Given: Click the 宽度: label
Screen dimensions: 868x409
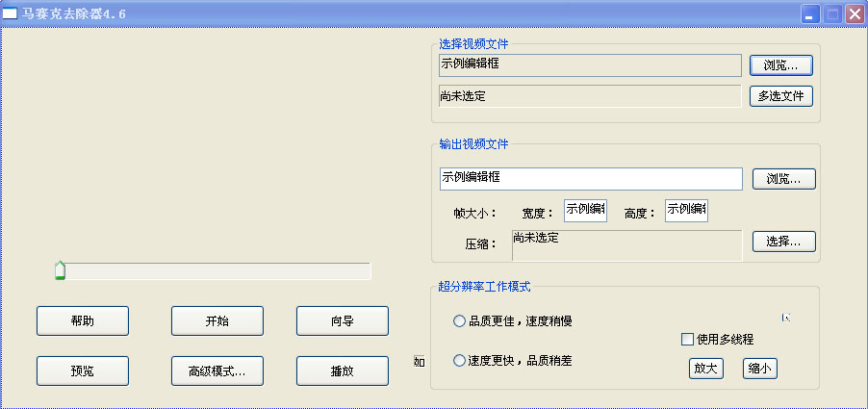Looking at the screenshot, I should tap(538, 214).
